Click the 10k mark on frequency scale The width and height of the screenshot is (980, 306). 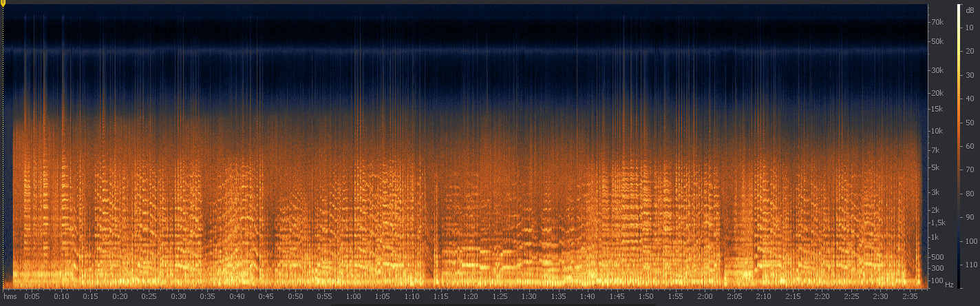tap(937, 131)
